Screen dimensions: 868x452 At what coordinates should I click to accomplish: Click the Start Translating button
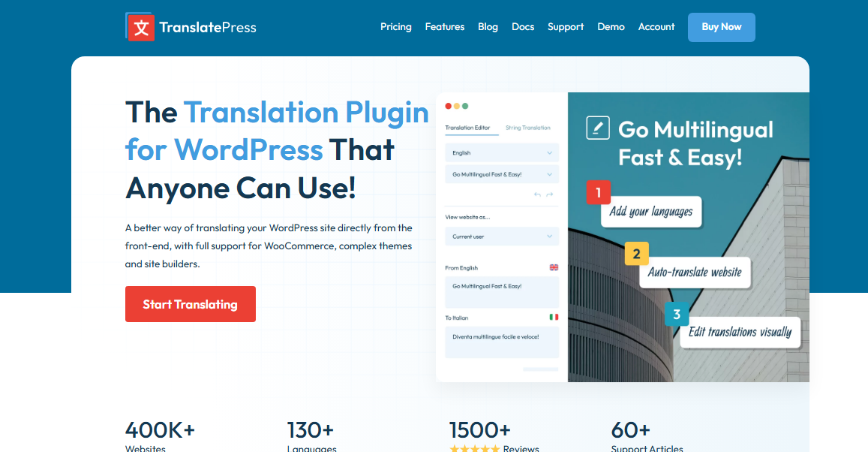(x=191, y=304)
